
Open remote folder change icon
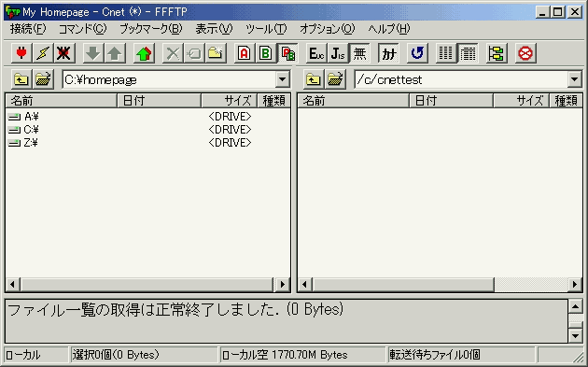335,79
